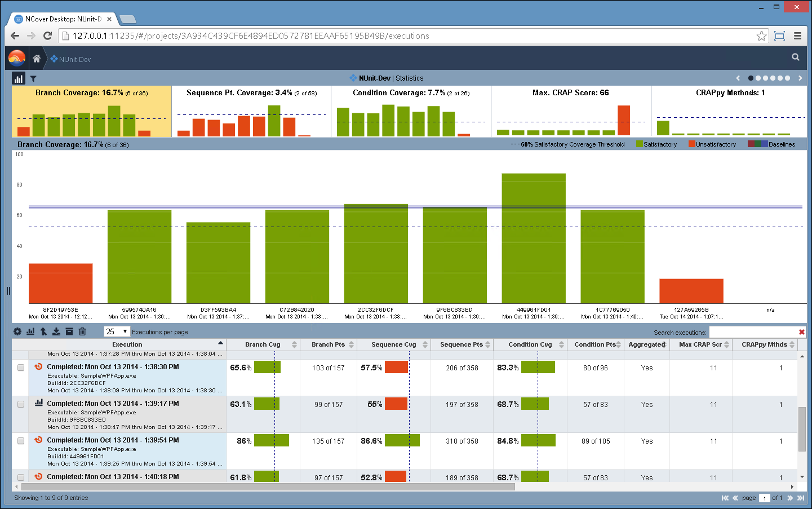Open new browser tab button
The width and height of the screenshot is (812, 509).
tap(128, 19)
